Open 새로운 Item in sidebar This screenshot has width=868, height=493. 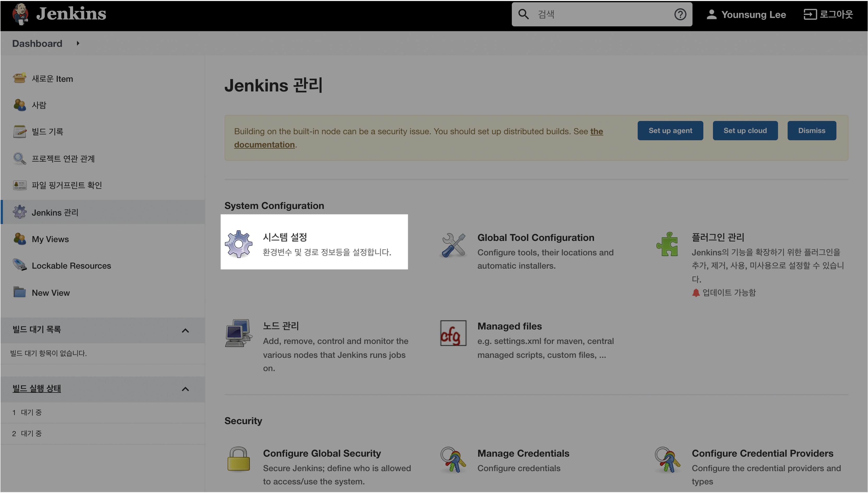[x=52, y=79]
